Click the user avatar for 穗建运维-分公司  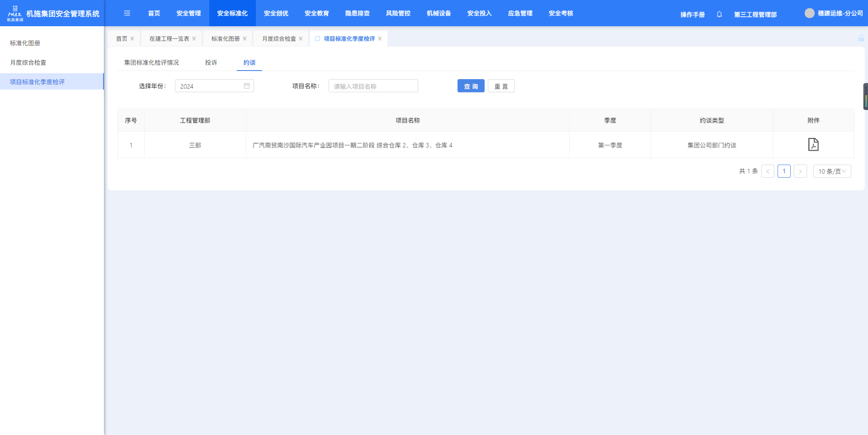coord(810,13)
